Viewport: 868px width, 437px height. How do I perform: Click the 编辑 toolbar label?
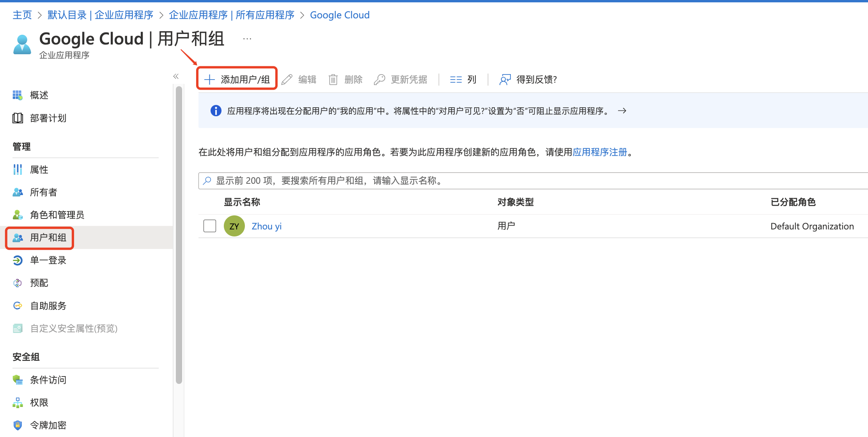point(307,80)
